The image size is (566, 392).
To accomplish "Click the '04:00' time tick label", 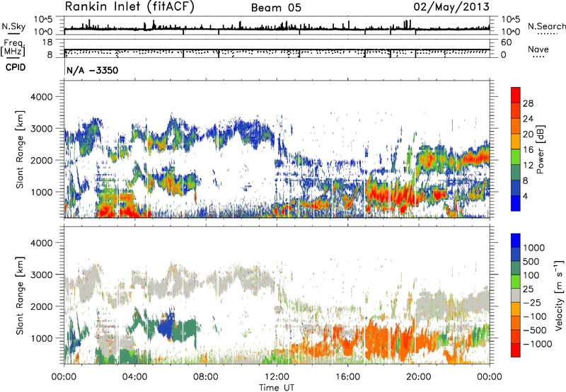I will pyautogui.click(x=134, y=377).
